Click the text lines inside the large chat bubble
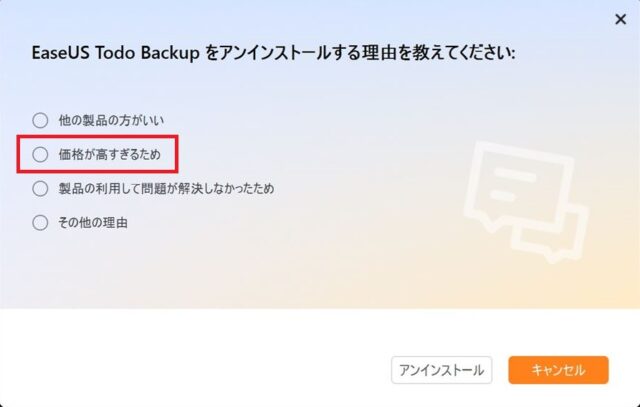This screenshot has height=407, width=640. pyautogui.click(x=513, y=185)
